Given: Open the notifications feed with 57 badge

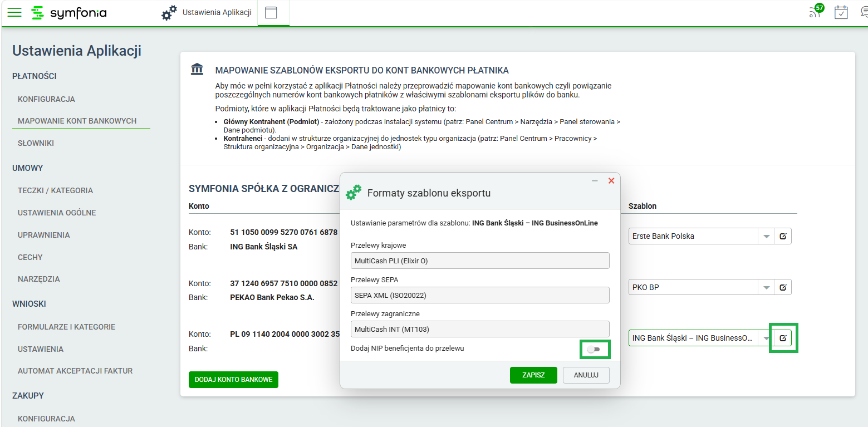Looking at the screenshot, I should pyautogui.click(x=816, y=11).
